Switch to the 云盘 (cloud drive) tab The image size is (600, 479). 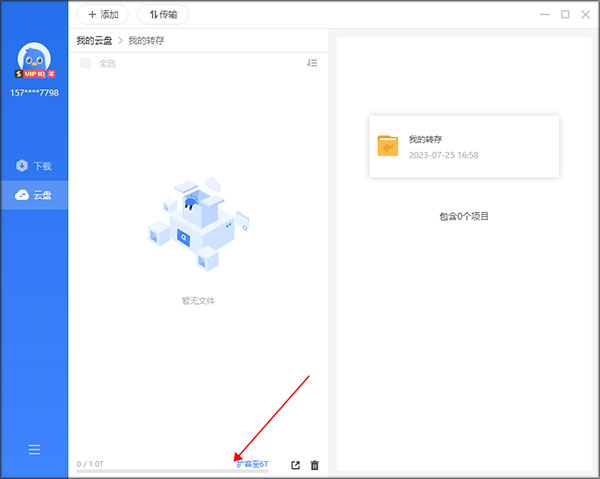(34, 195)
